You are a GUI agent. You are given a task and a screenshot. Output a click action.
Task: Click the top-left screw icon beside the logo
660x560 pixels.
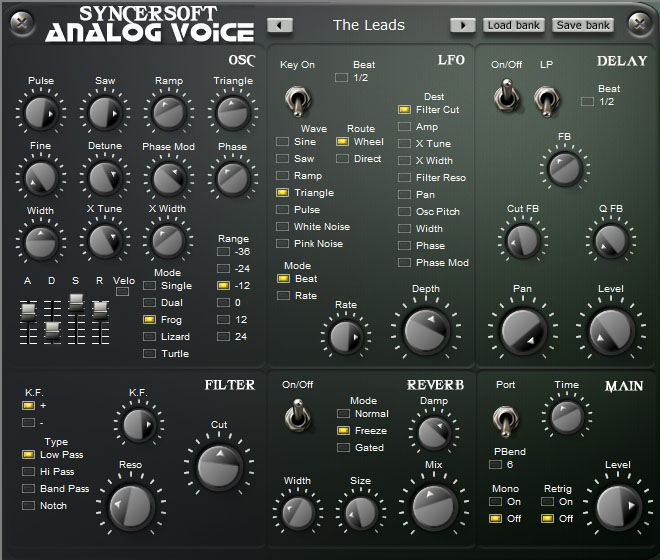[x=21, y=22]
